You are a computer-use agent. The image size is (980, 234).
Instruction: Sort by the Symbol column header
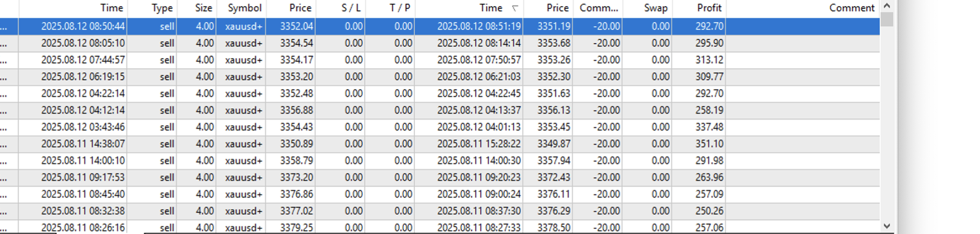[x=244, y=8]
